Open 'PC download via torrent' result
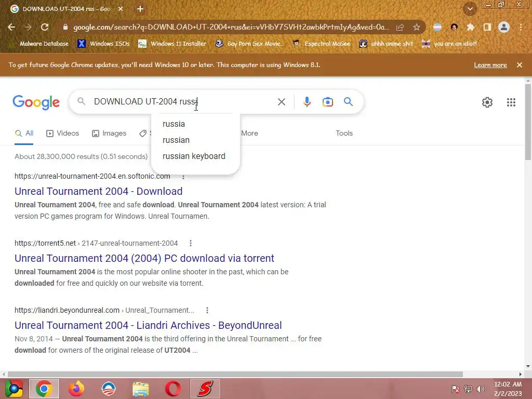 pos(144,258)
